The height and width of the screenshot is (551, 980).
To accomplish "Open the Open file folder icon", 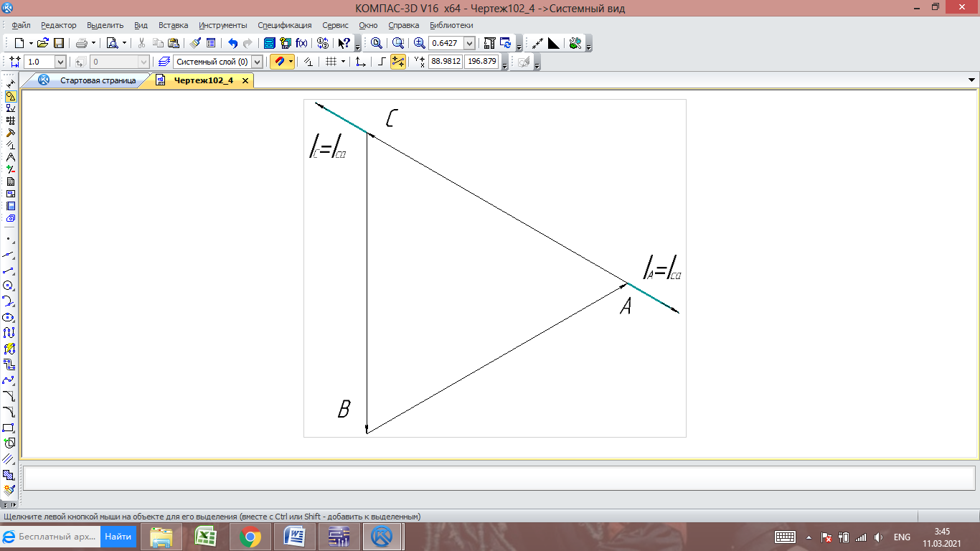I will 43,43.
